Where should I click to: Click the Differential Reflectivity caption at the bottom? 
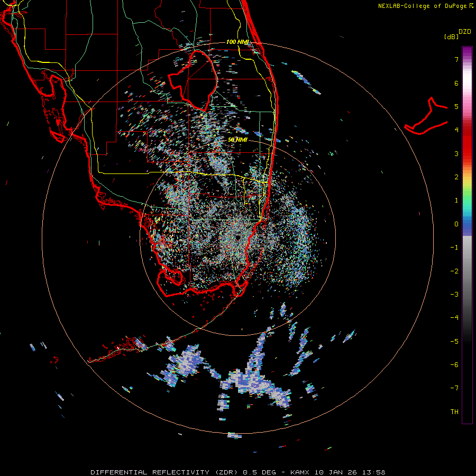tap(238, 472)
